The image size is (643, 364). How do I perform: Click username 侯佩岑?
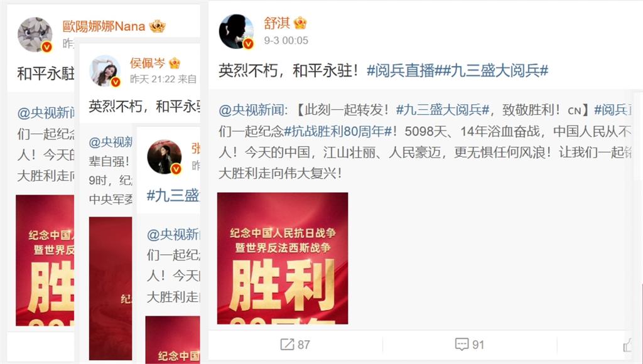pyautogui.click(x=148, y=63)
